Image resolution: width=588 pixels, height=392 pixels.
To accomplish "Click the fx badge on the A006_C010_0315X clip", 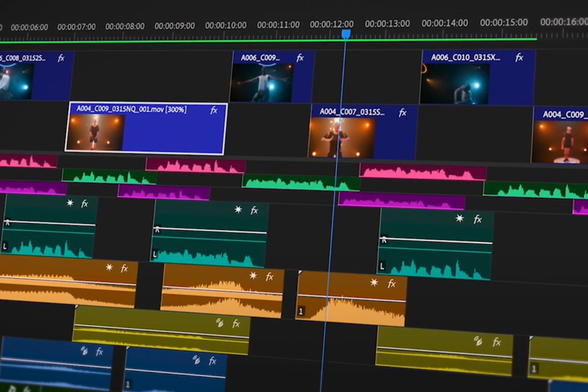I will tap(519, 58).
